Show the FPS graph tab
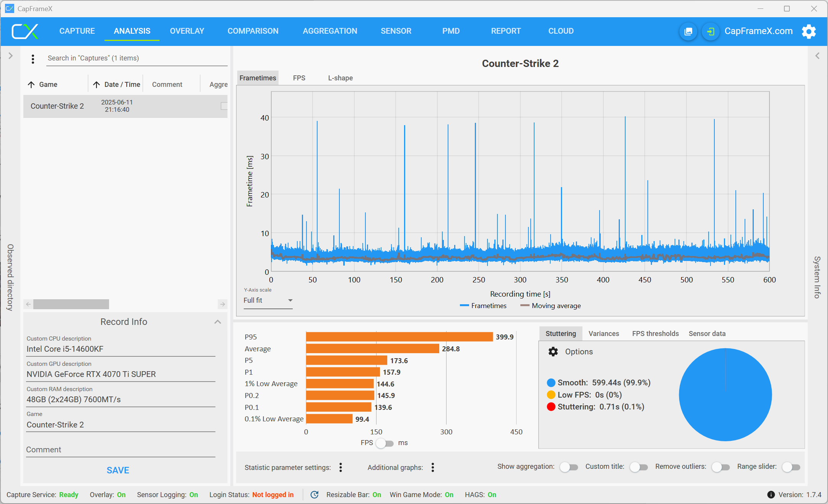Image resolution: width=828 pixels, height=504 pixels. click(299, 78)
